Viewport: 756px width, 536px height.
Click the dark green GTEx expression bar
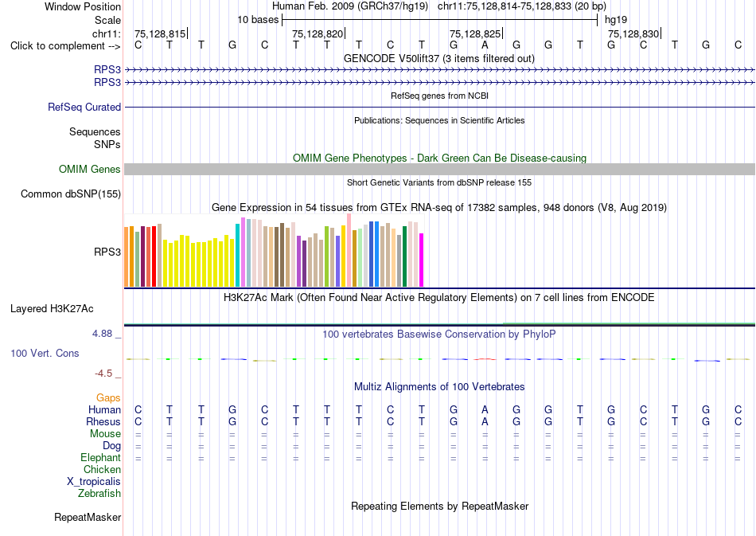(404, 256)
